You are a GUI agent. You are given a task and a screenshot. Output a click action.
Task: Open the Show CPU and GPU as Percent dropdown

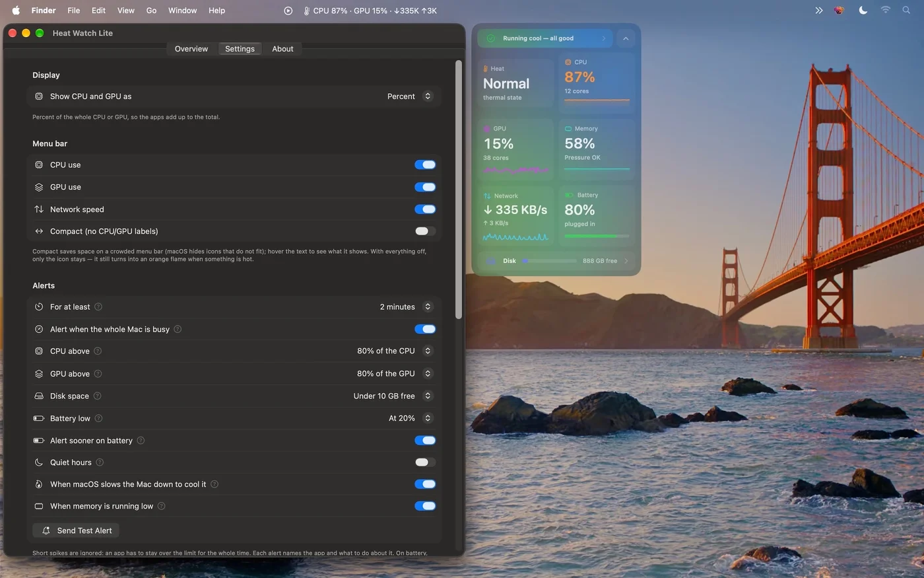[x=410, y=96]
